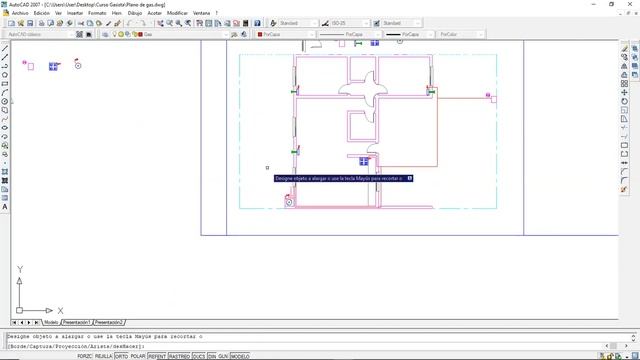Viewport: 640px width, 360px height.
Task: Select the Erase tool in Modify toolbar
Action: point(624,49)
